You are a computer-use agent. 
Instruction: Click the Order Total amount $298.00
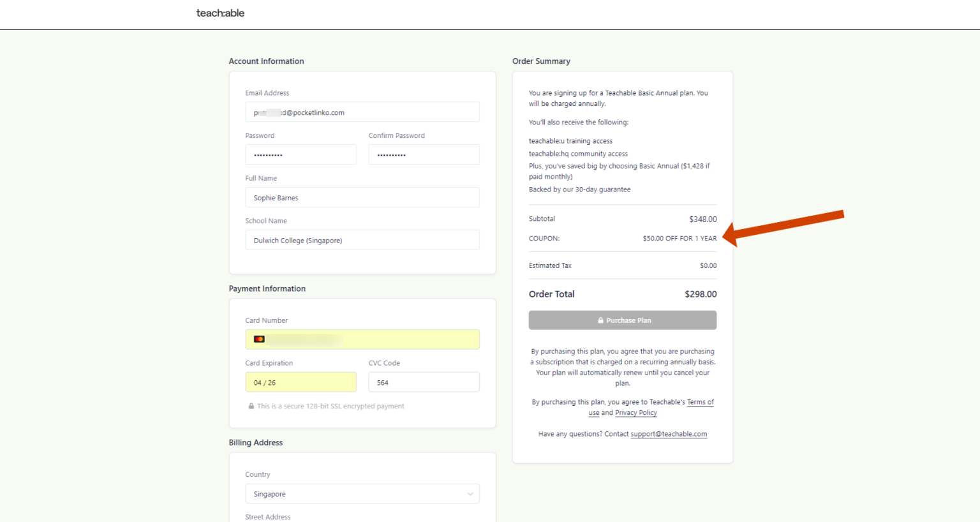pyautogui.click(x=701, y=294)
